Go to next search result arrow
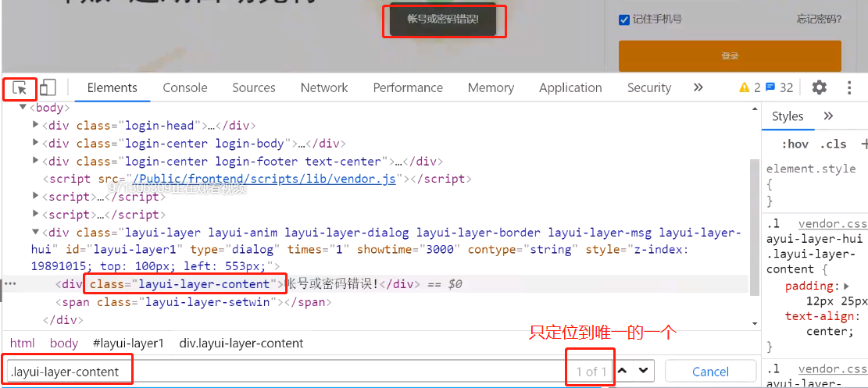The height and width of the screenshot is (388, 868). pos(643,371)
